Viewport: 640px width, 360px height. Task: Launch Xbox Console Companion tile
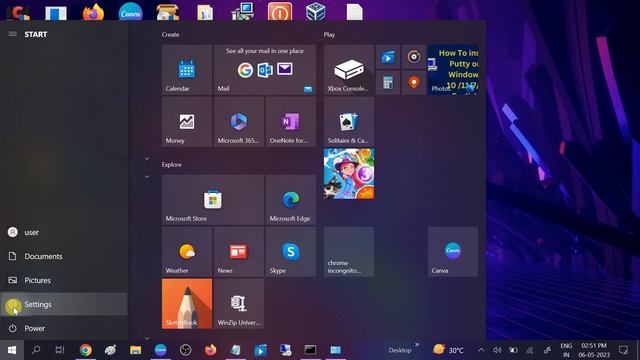[349, 69]
